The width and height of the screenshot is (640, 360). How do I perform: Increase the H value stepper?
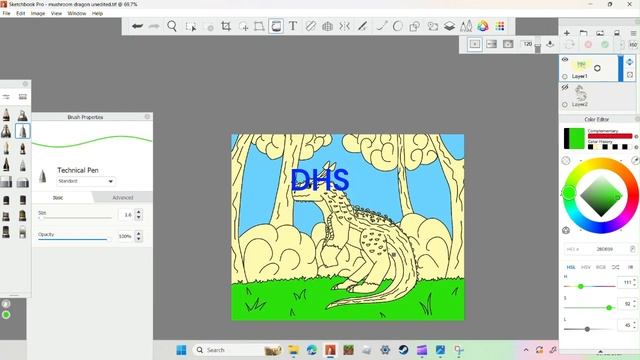[x=635, y=280]
